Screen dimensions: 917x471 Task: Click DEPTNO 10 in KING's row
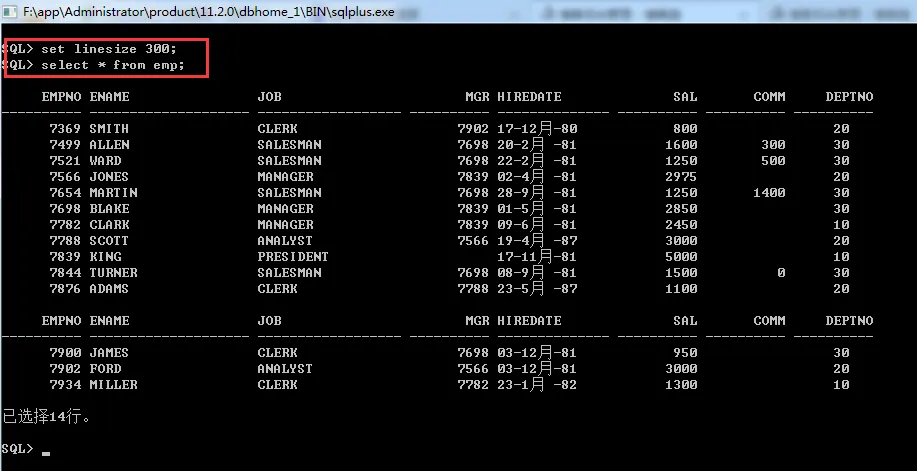pos(842,256)
